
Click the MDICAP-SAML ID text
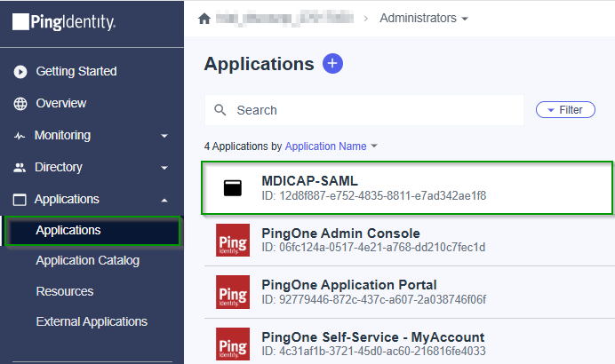[x=374, y=195]
